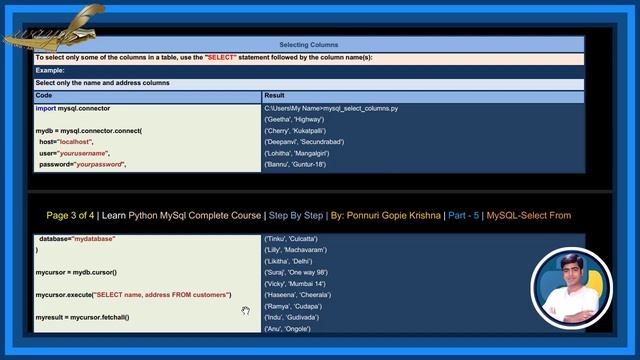Image resolution: width=640 pixels, height=360 pixels.
Task: Click the 'mysql_select_columns.py' command path line
Action: pos(331,109)
